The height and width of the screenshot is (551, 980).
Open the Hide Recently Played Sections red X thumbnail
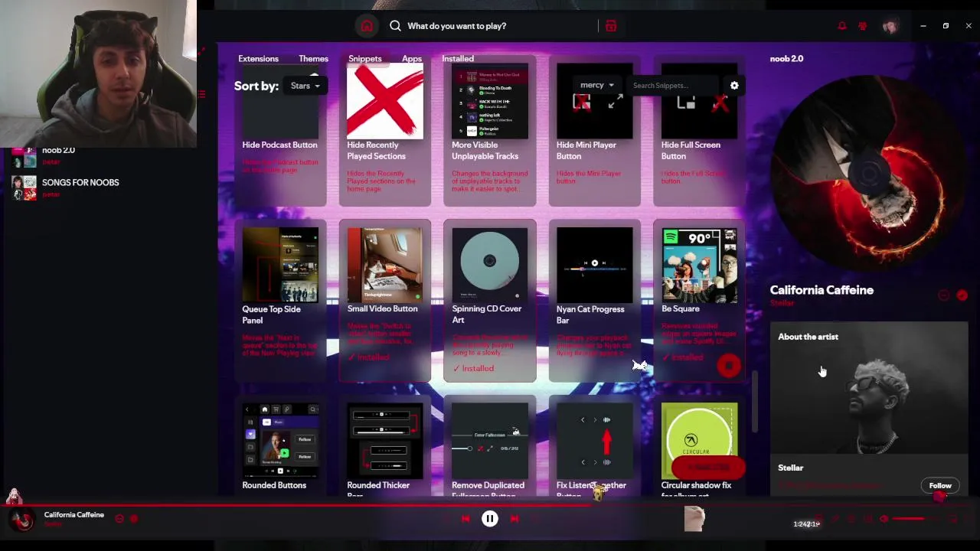click(x=385, y=101)
